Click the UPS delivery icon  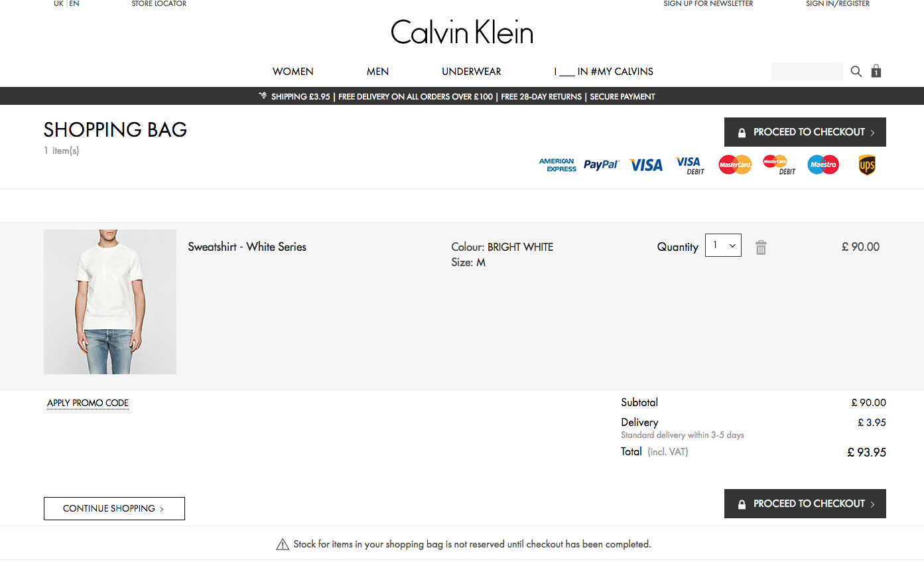click(867, 165)
